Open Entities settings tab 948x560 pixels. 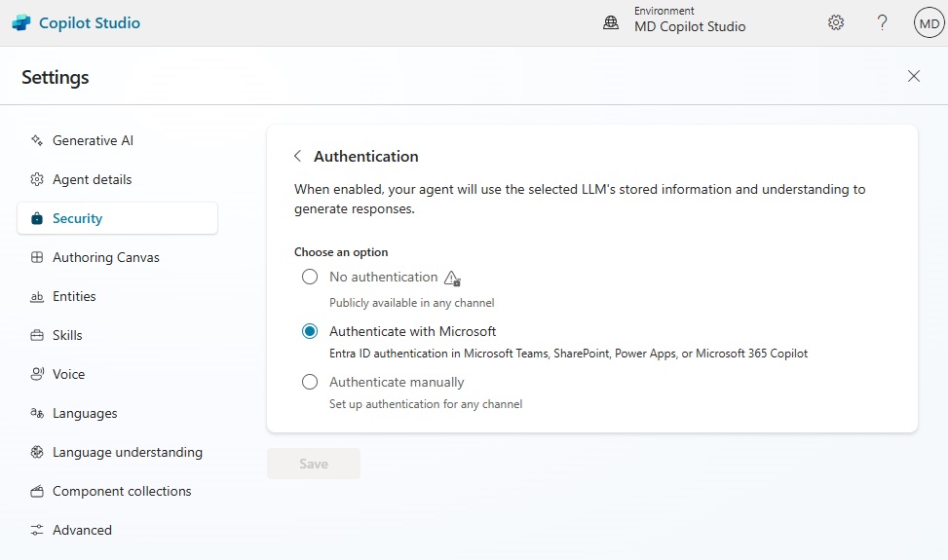(117, 296)
